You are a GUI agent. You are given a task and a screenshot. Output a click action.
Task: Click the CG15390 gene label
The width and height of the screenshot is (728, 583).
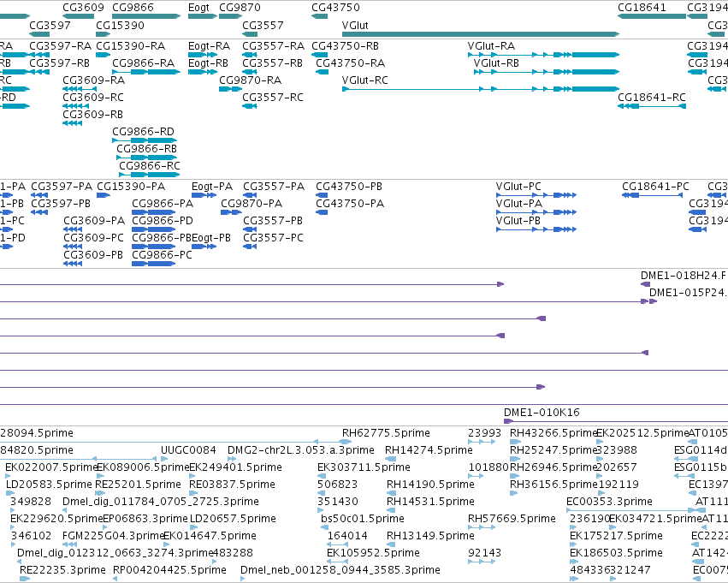click(120, 25)
